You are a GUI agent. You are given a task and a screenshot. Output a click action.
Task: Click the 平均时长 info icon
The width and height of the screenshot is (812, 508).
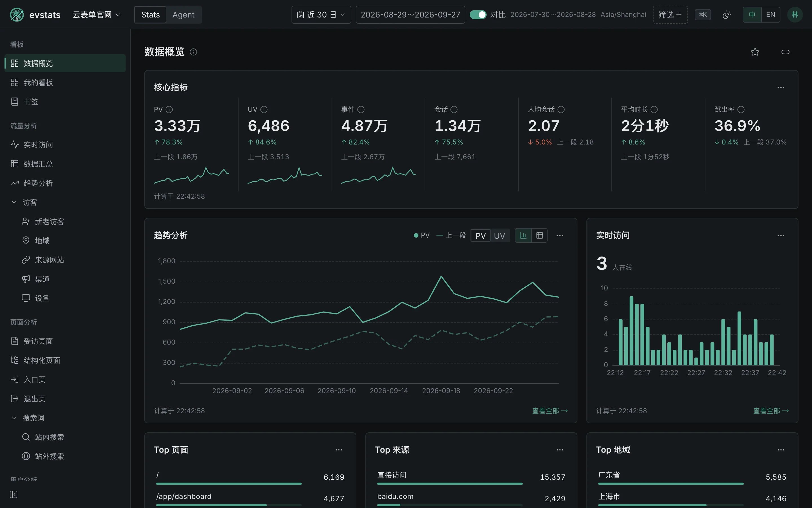[654, 110]
